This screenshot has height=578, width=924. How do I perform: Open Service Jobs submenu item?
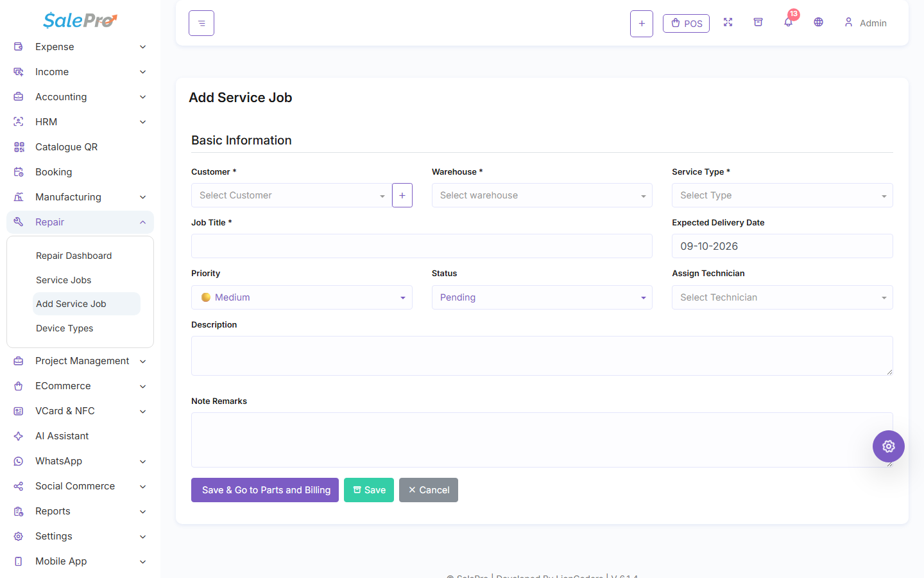point(64,280)
